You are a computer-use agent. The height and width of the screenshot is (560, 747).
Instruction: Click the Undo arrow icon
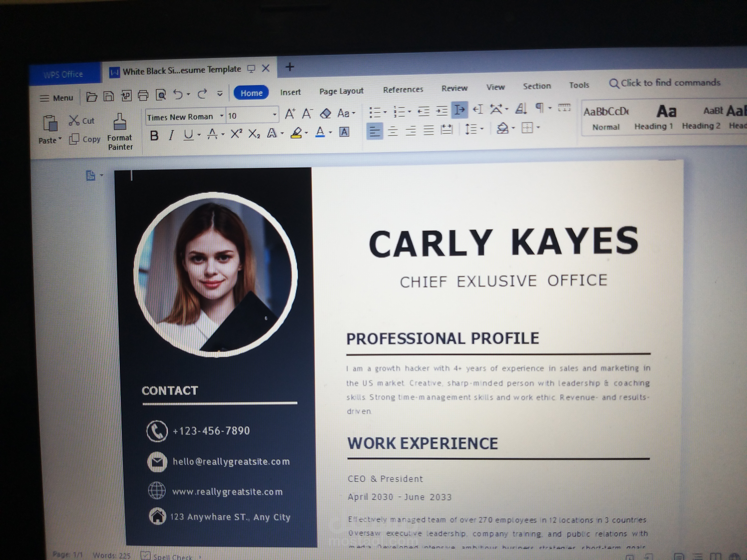click(x=178, y=95)
